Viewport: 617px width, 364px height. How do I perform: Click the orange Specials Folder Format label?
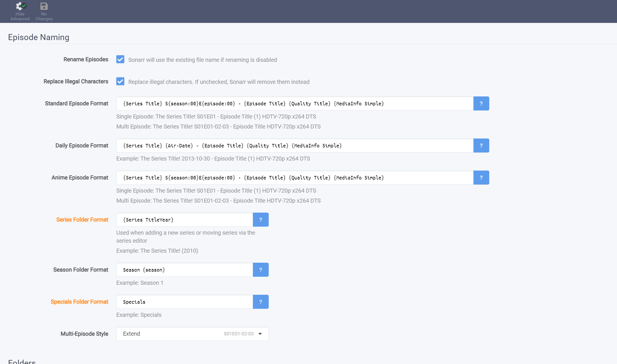(x=79, y=302)
